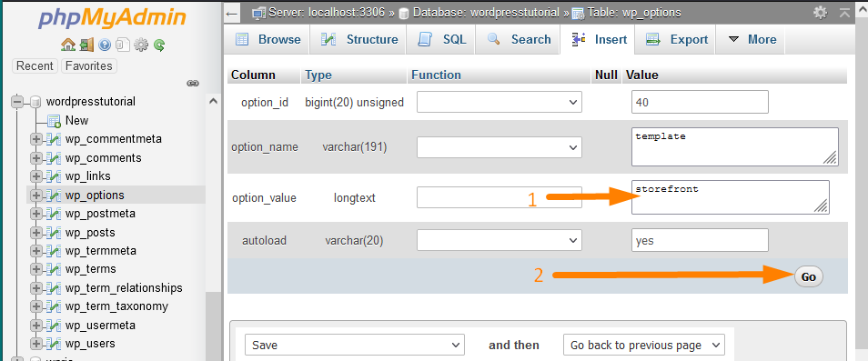The image size is (868, 361).
Task: Click the Function column header link
Action: [436, 75]
